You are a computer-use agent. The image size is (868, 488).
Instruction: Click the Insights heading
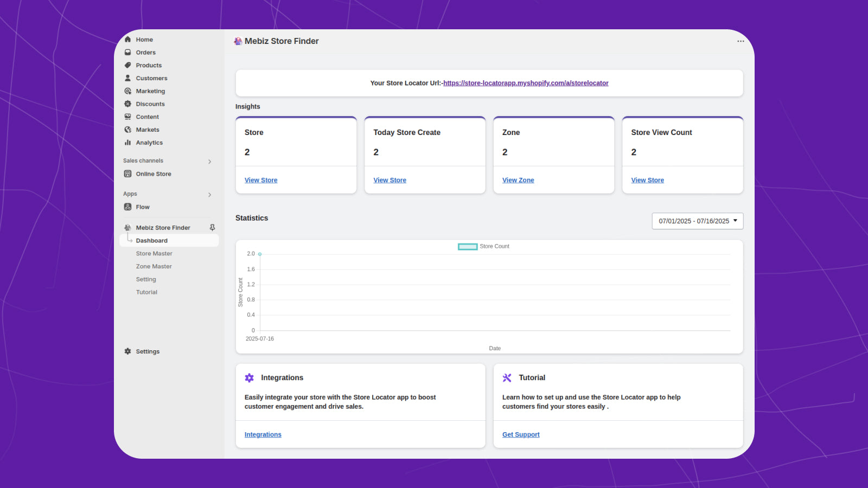coord(248,107)
